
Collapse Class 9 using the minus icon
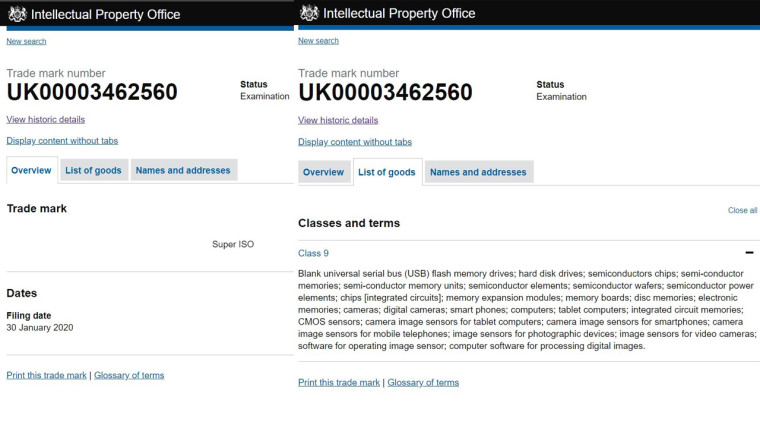tap(749, 253)
